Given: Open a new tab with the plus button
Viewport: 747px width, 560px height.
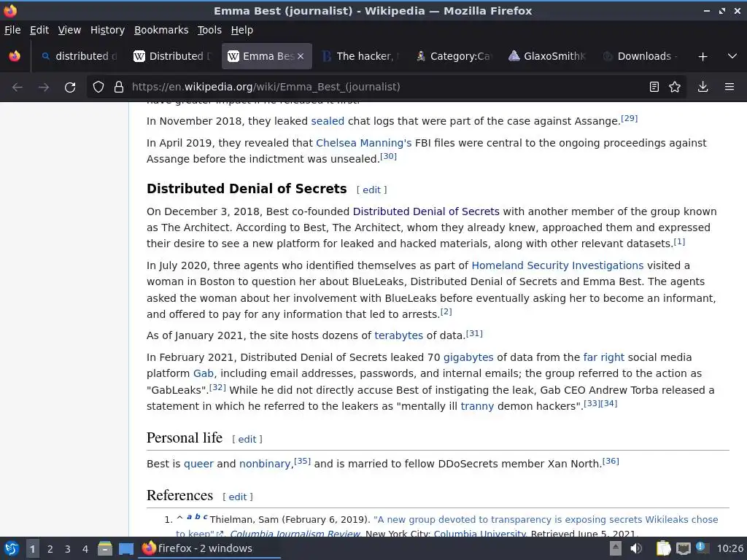Looking at the screenshot, I should click(x=703, y=56).
